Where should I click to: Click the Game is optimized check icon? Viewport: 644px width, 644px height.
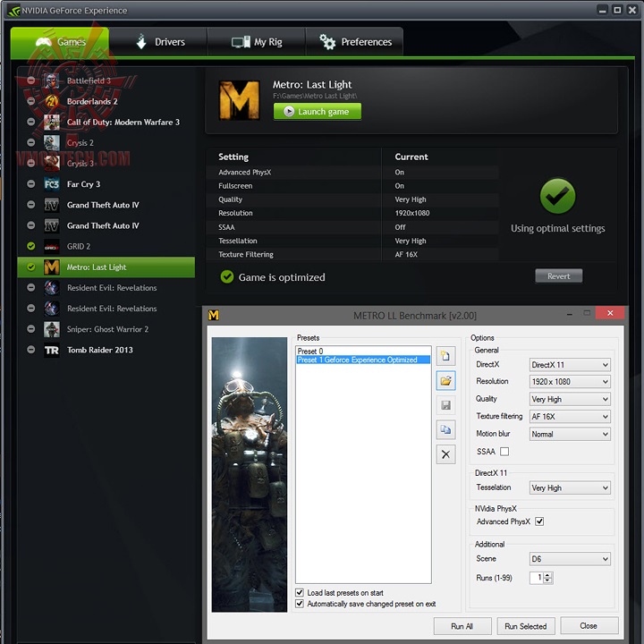[x=226, y=276]
